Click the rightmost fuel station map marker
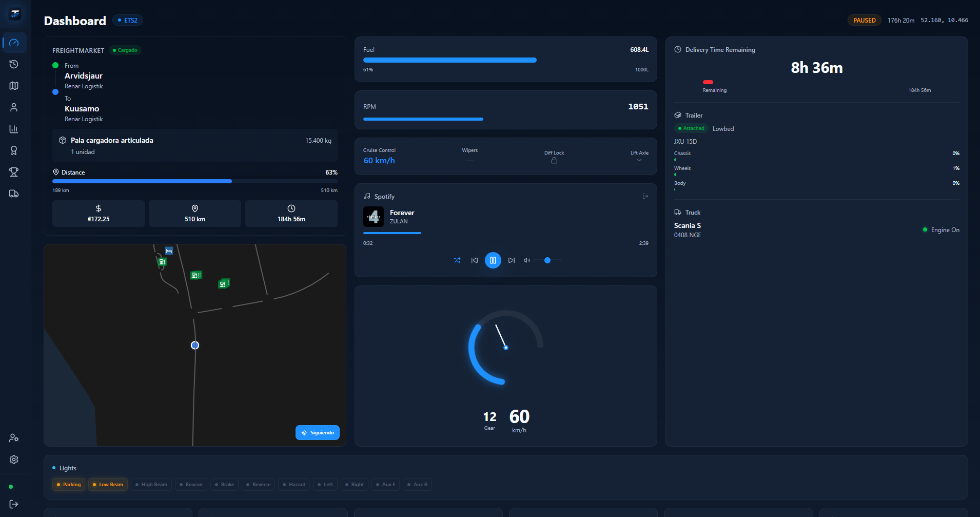The width and height of the screenshot is (980, 517). tap(224, 283)
